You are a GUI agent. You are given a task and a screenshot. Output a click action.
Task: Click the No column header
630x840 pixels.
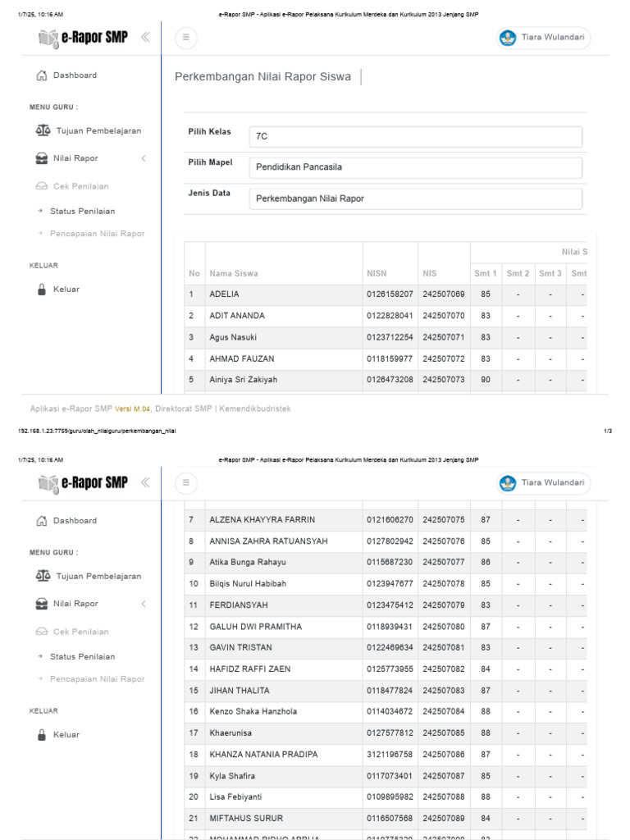point(194,274)
